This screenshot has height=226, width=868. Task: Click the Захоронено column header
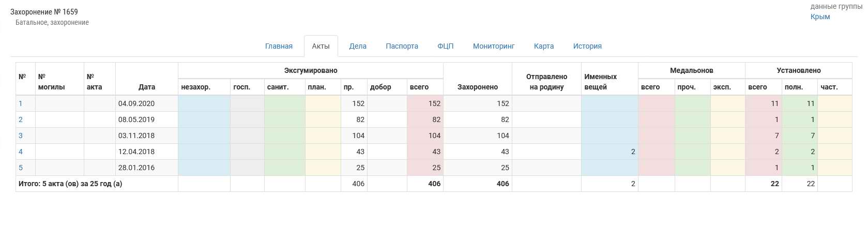478,87
